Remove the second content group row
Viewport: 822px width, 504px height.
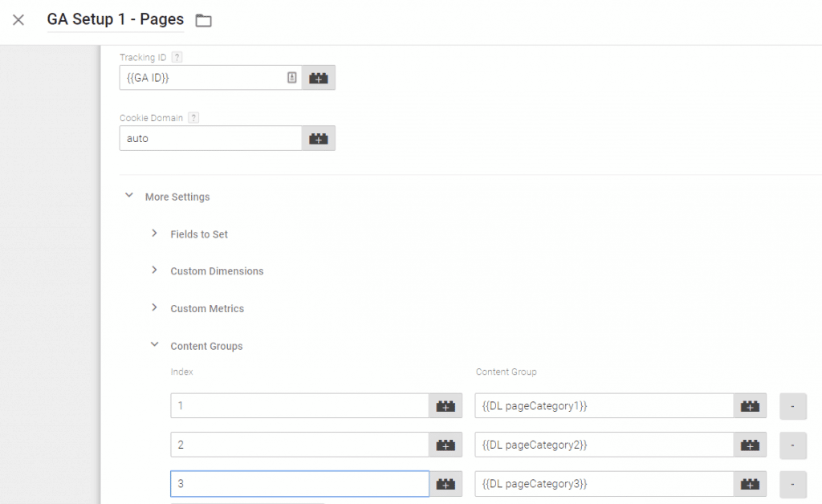tap(793, 445)
